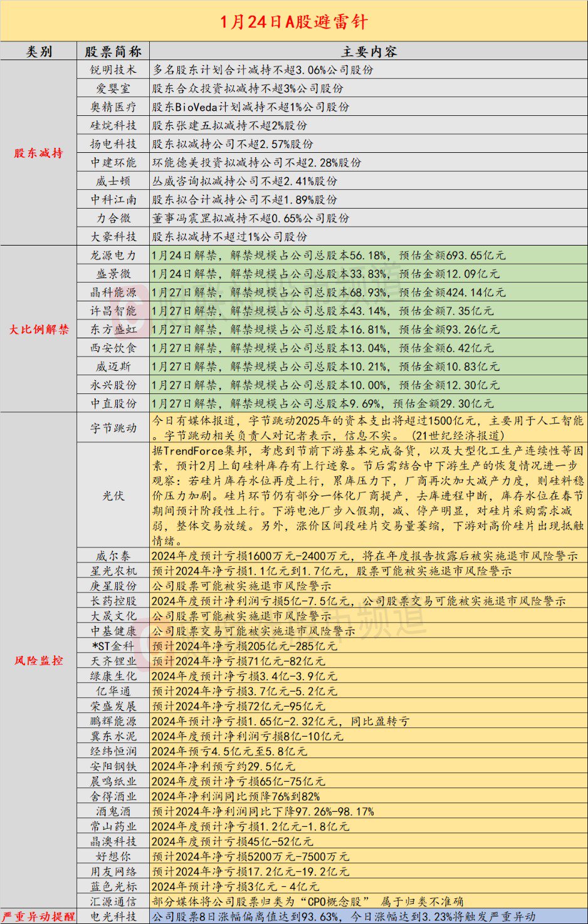Select stock name '好想你'
The height and width of the screenshot is (924, 588).
(113, 856)
